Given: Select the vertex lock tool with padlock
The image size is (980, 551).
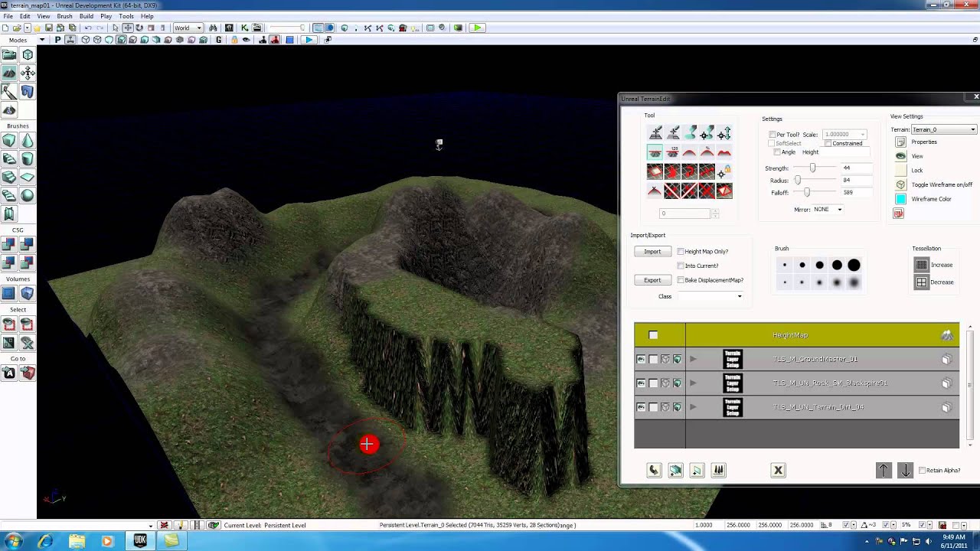Looking at the screenshot, I should coord(724,171).
